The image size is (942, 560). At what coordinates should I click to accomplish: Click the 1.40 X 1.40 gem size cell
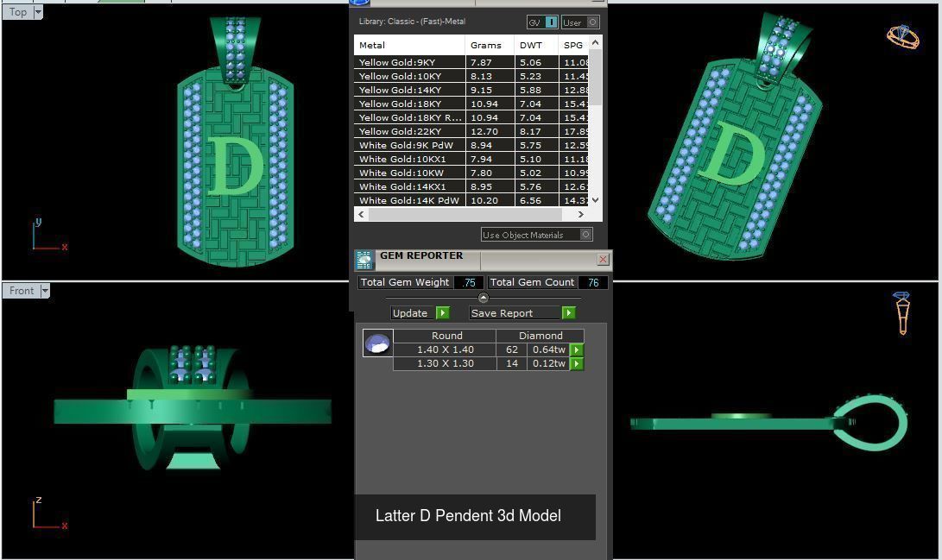pyautogui.click(x=446, y=349)
